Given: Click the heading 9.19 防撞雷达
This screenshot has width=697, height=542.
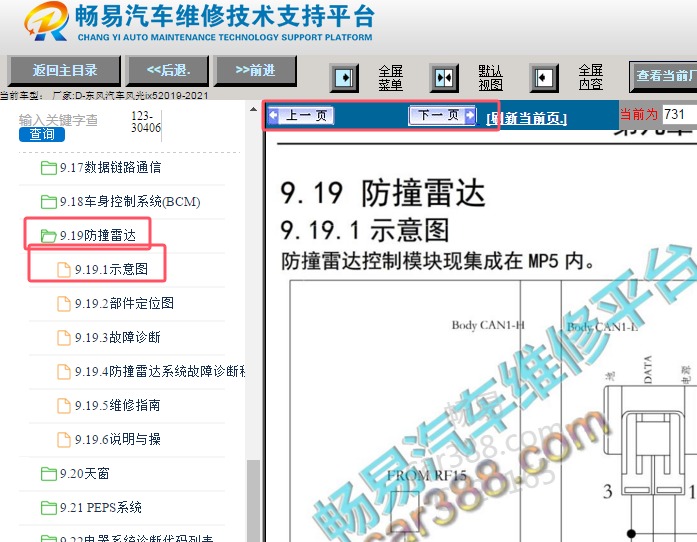Looking at the screenshot, I should coord(383,193).
